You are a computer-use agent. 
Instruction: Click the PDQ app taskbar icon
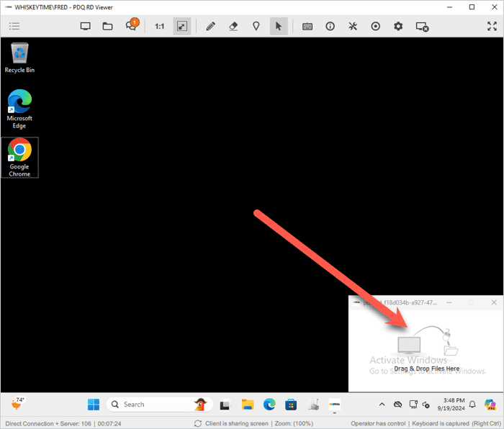335,405
